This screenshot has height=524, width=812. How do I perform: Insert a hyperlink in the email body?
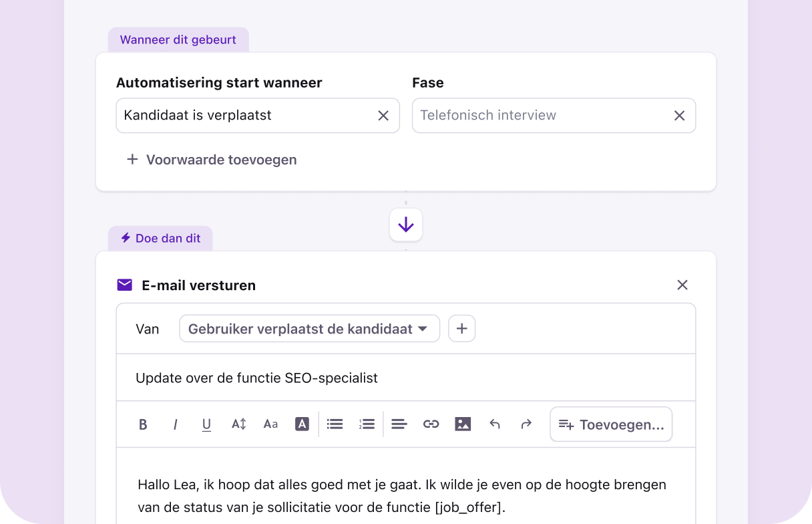pos(431,424)
